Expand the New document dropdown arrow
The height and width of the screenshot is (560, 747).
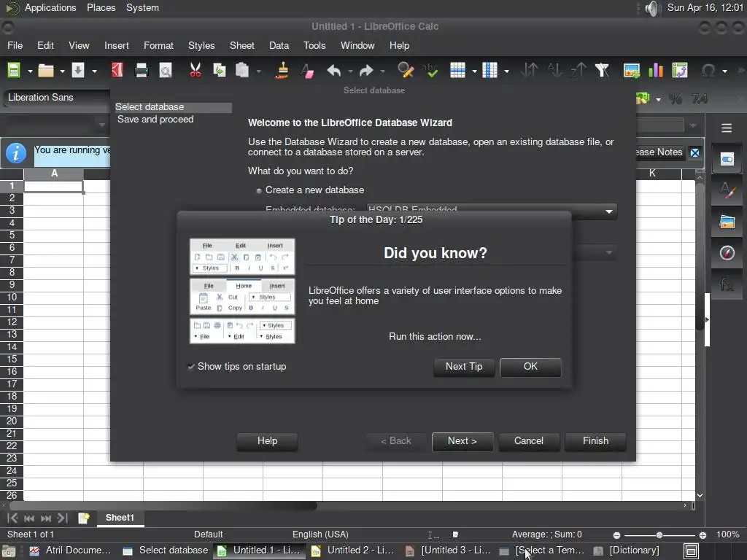tap(30, 71)
